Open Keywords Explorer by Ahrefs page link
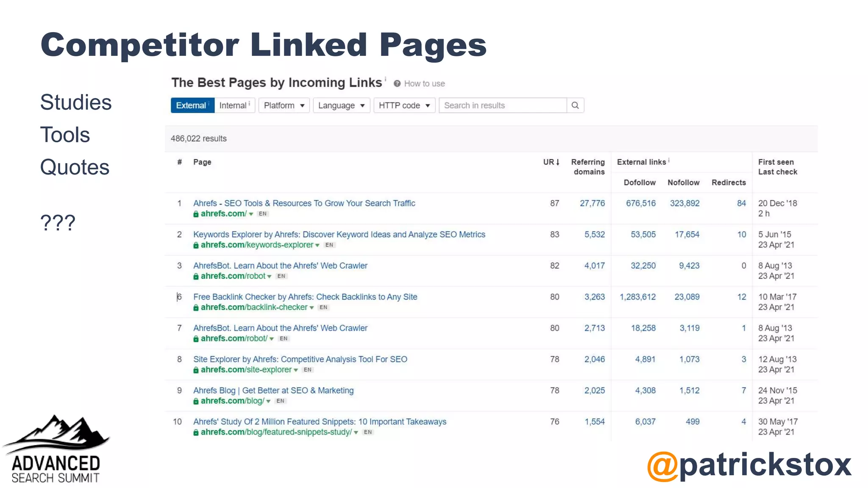This screenshot has height=488, width=868. point(339,235)
